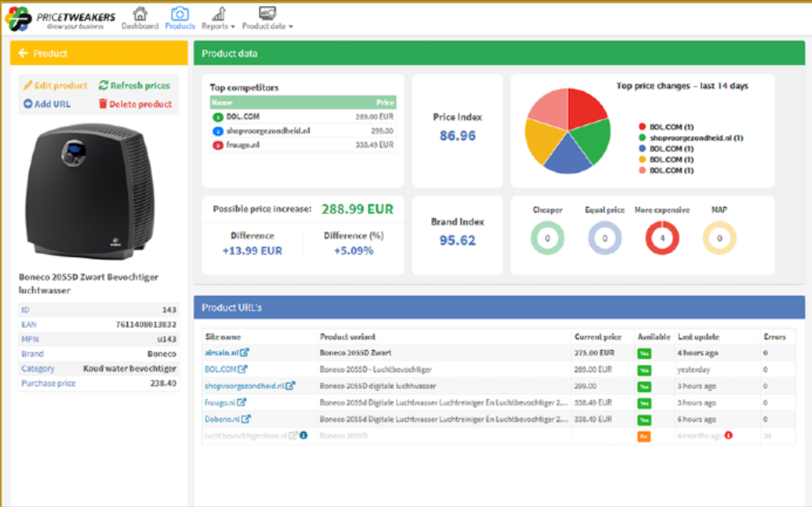Open Dobeno.nl external link icon

[x=246, y=419]
